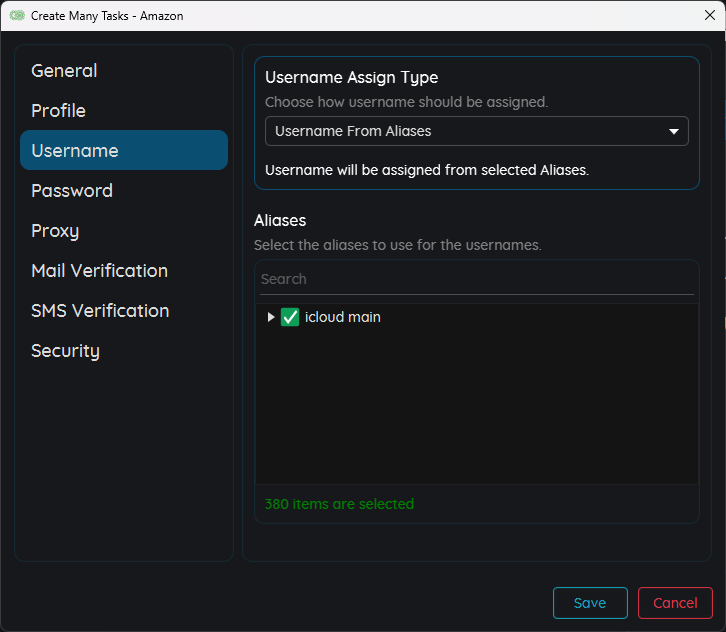The width and height of the screenshot is (726, 632).
Task: Click the app icon in title bar
Action: [16, 16]
